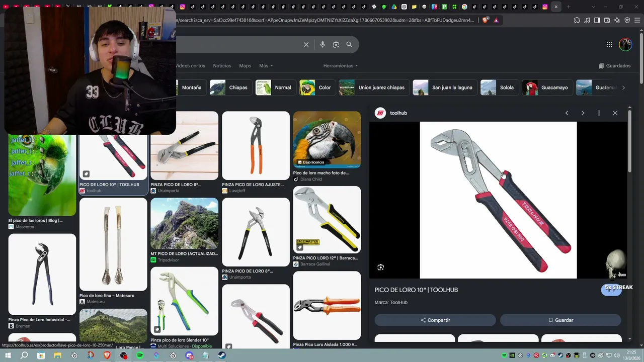Open the Brave Wallet icon
The height and width of the screenshot is (362, 644).
pos(607,20)
